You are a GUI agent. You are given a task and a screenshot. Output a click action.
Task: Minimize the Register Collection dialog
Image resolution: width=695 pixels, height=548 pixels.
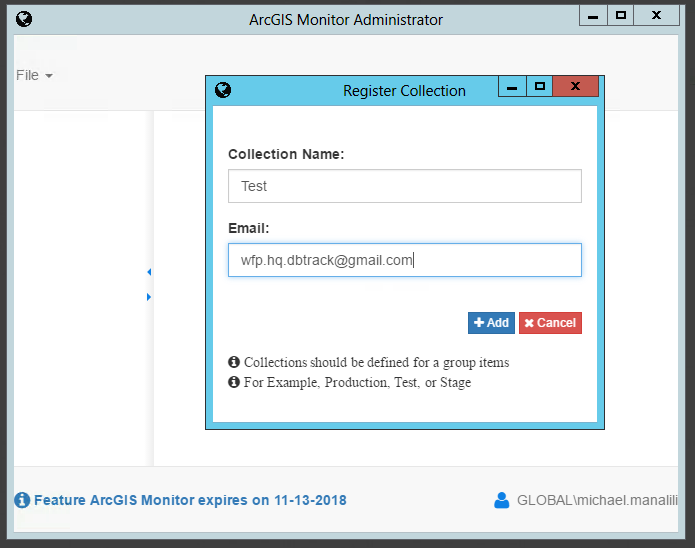click(x=512, y=86)
